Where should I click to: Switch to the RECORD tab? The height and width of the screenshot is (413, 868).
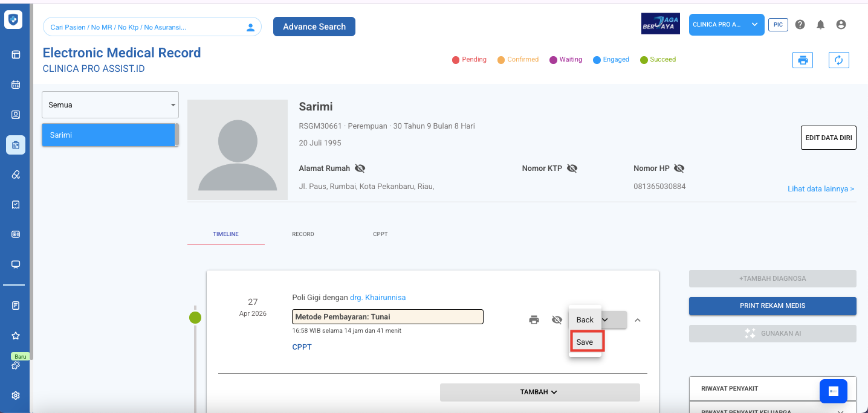coord(303,234)
